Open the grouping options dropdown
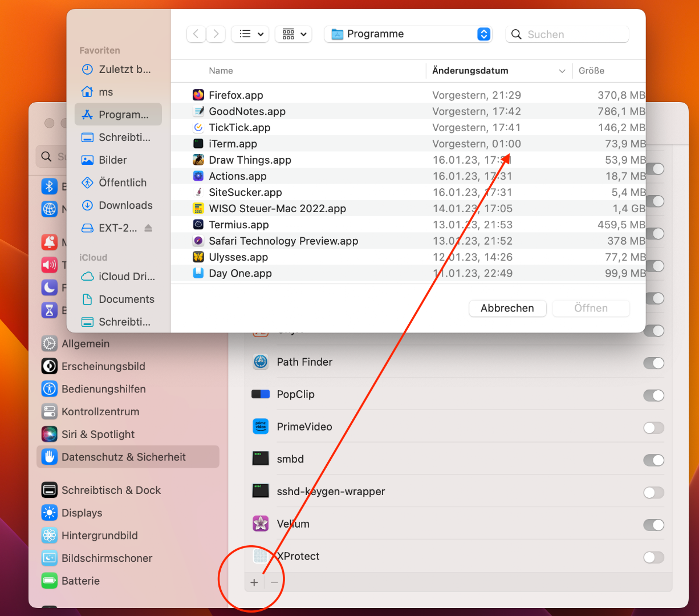 tap(294, 34)
